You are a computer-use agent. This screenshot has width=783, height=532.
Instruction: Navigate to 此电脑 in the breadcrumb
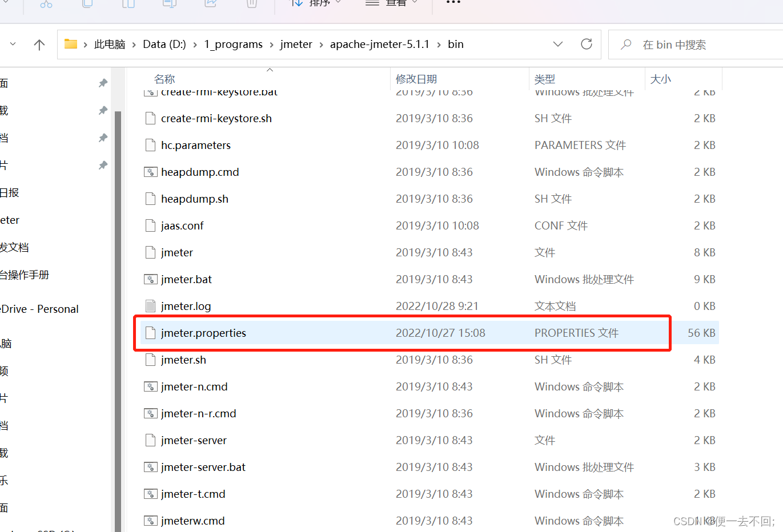point(110,44)
